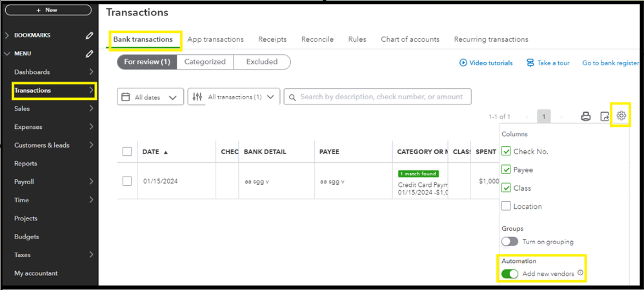This screenshot has width=644, height=290.
Task: Click the Video tutorials play icon
Action: [x=463, y=63]
